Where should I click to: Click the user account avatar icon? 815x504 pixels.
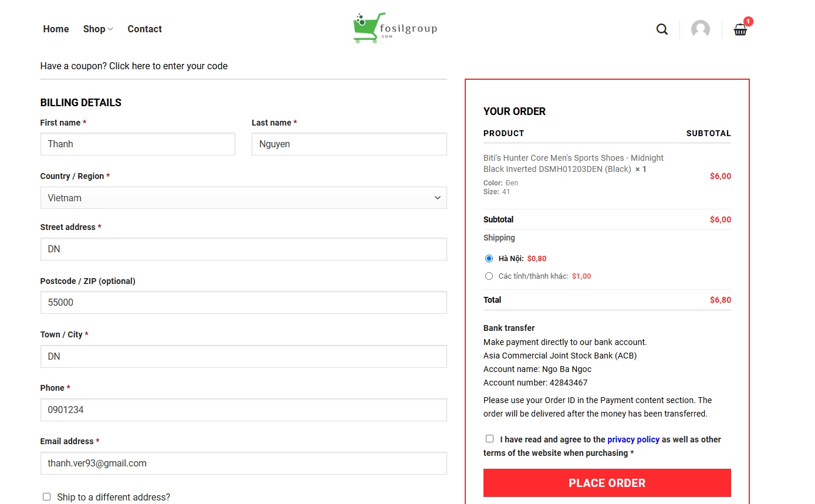(701, 29)
